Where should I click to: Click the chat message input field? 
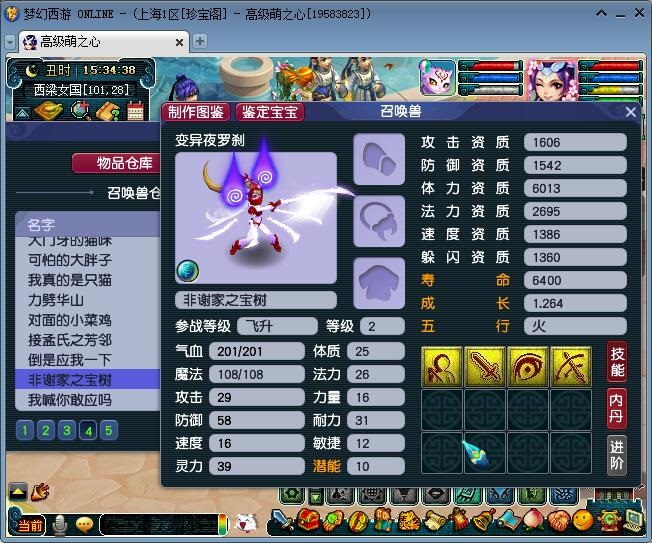pos(160,525)
